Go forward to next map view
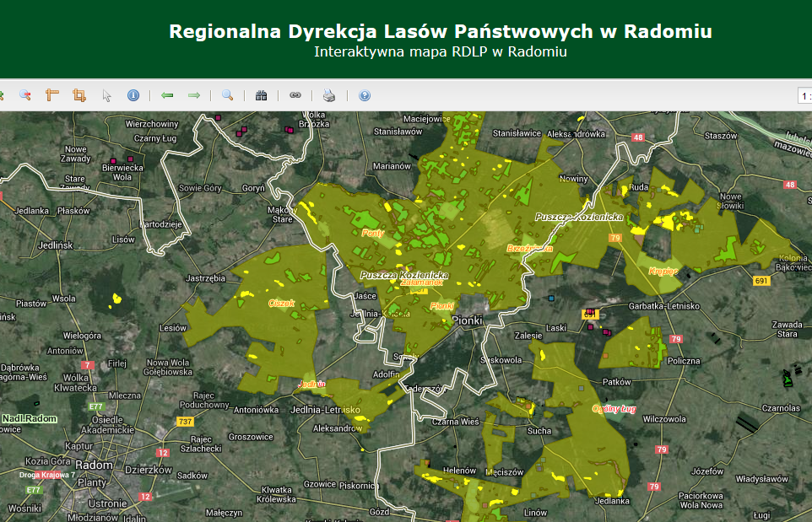 click(194, 96)
